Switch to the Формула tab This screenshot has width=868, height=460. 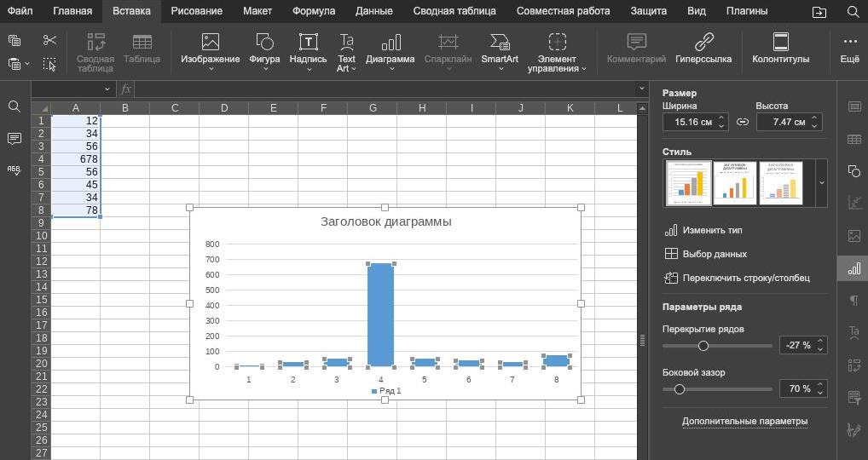[313, 11]
